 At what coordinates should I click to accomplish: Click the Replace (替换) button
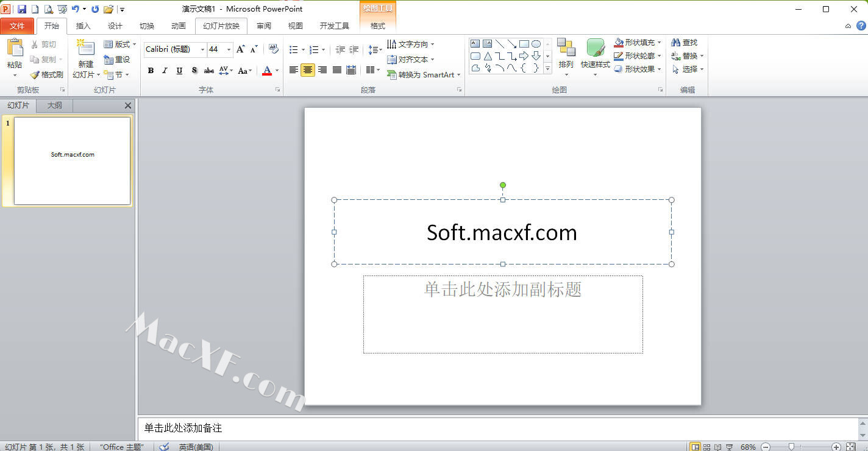pyautogui.click(x=687, y=55)
